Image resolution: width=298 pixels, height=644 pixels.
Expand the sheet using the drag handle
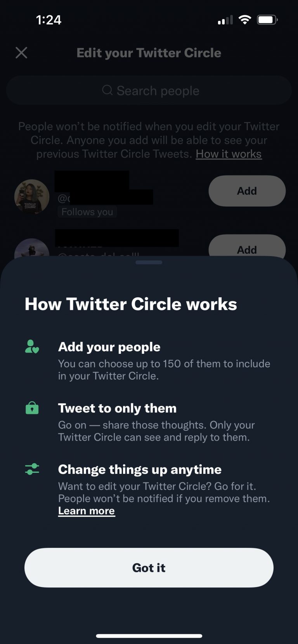click(149, 262)
